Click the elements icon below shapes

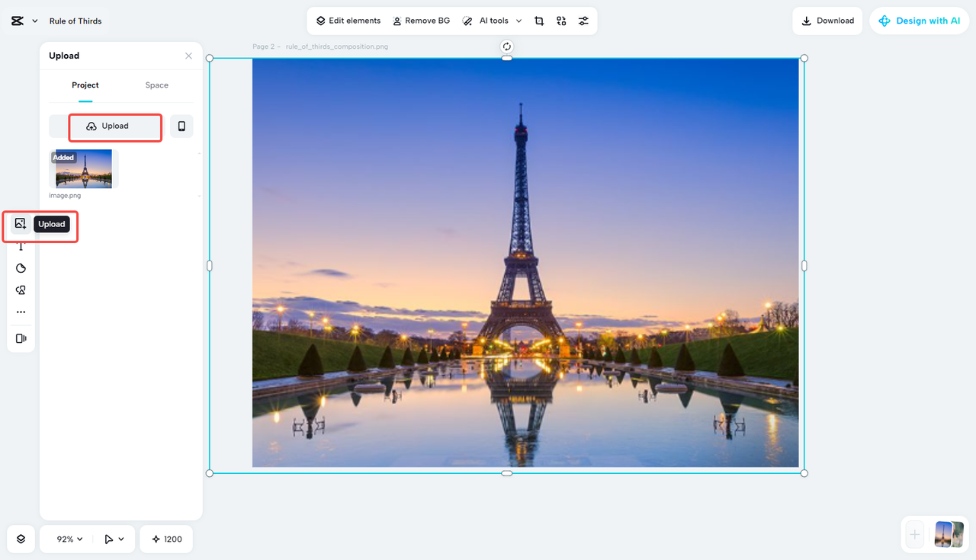click(x=21, y=290)
